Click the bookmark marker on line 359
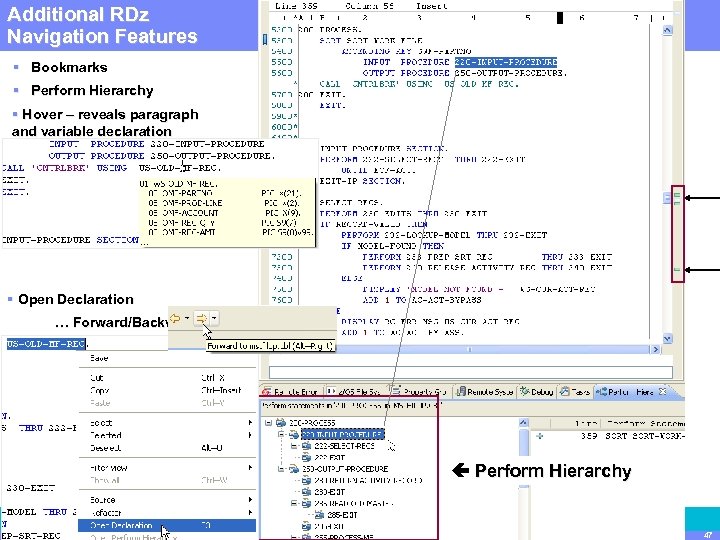Image resolution: width=720 pixels, height=540 pixels. (265, 40)
